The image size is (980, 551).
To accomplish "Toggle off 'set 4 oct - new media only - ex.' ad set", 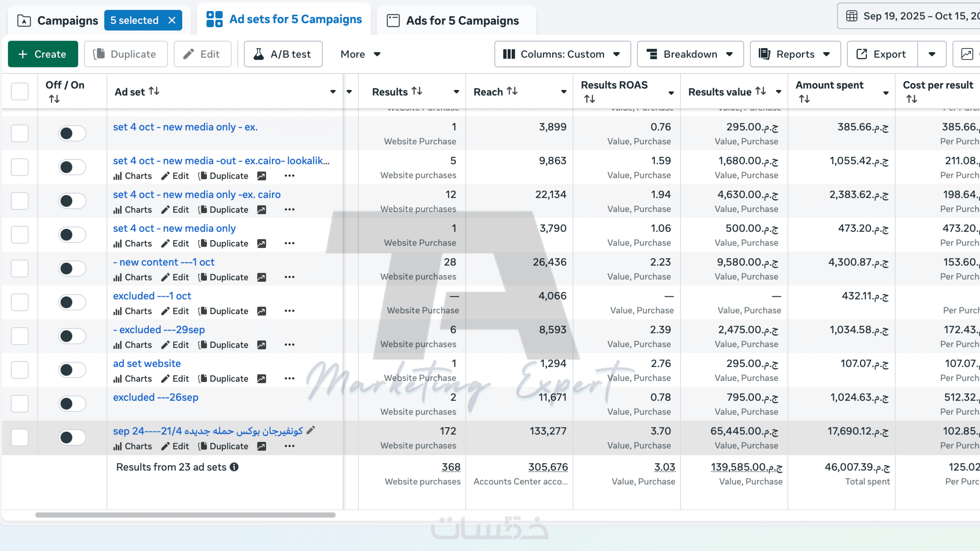I will pyautogui.click(x=72, y=133).
